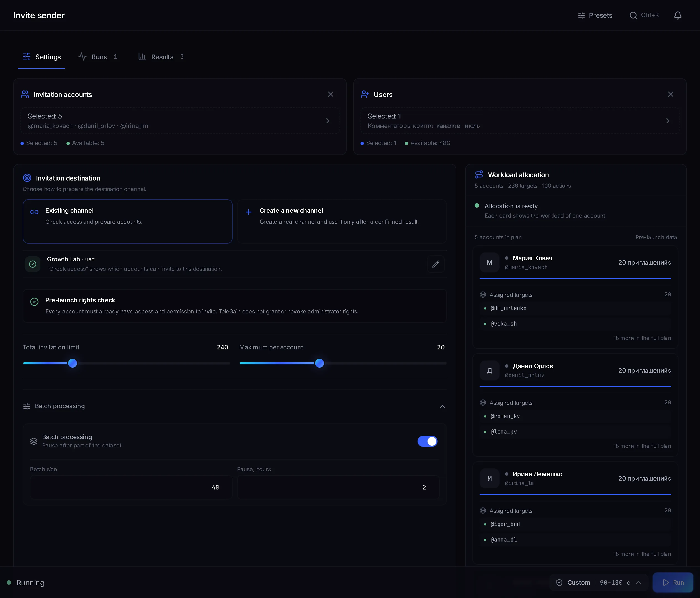Click the Invitation accounts people icon
This screenshot has width=700, height=598.
(x=25, y=94)
